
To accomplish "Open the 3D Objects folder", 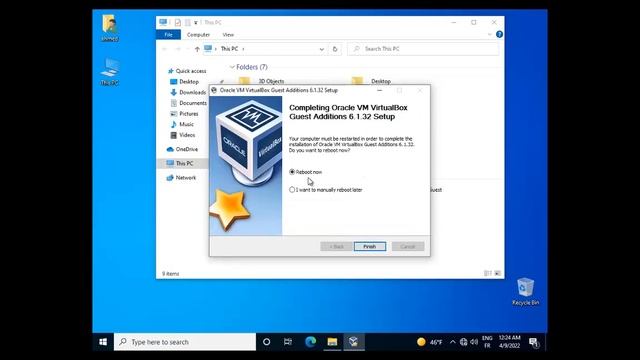I will pos(262,81).
